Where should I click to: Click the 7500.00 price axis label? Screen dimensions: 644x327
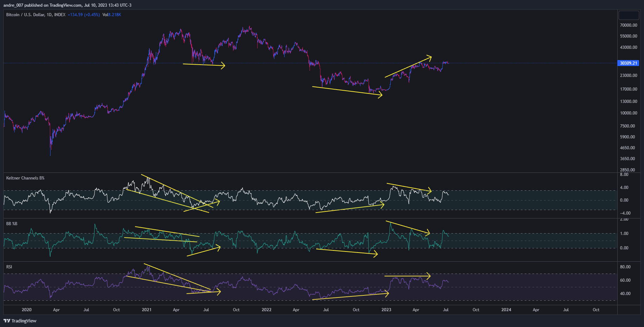[x=628, y=126]
